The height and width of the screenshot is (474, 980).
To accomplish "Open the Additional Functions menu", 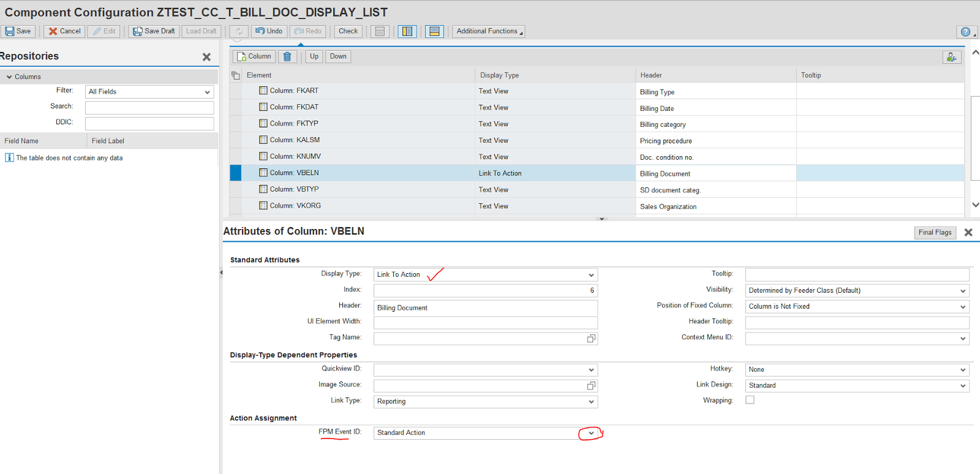I will click(x=489, y=31).
